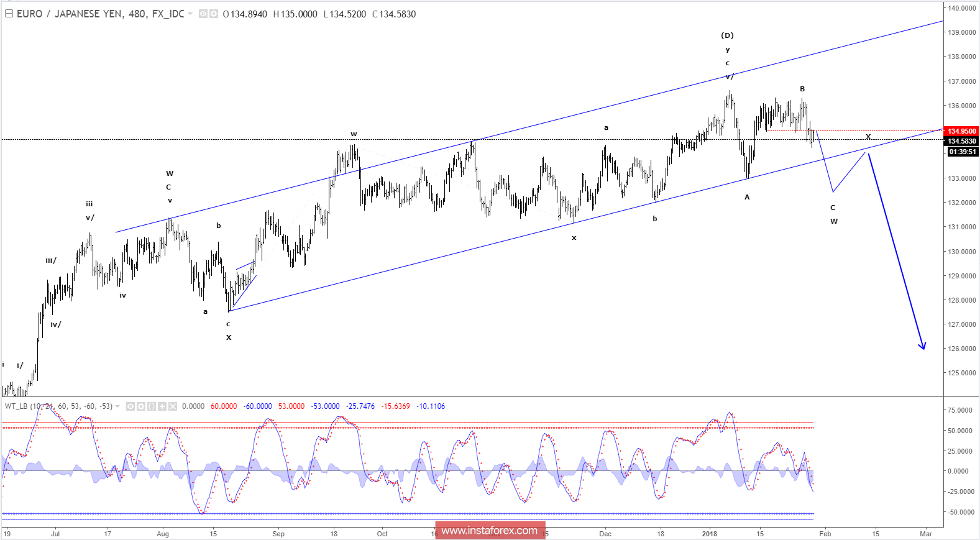
Task: Click Dec label on time axis
Action: tap(605, 534)
